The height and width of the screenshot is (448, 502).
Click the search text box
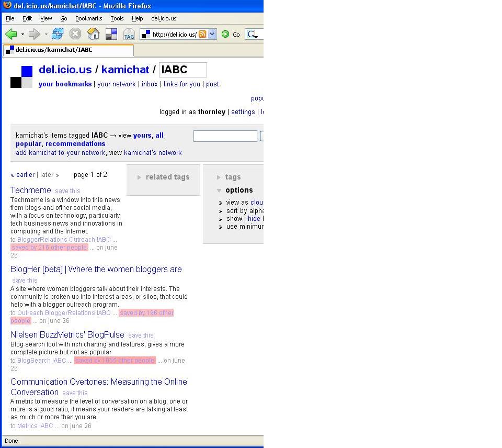coord(225,136)
